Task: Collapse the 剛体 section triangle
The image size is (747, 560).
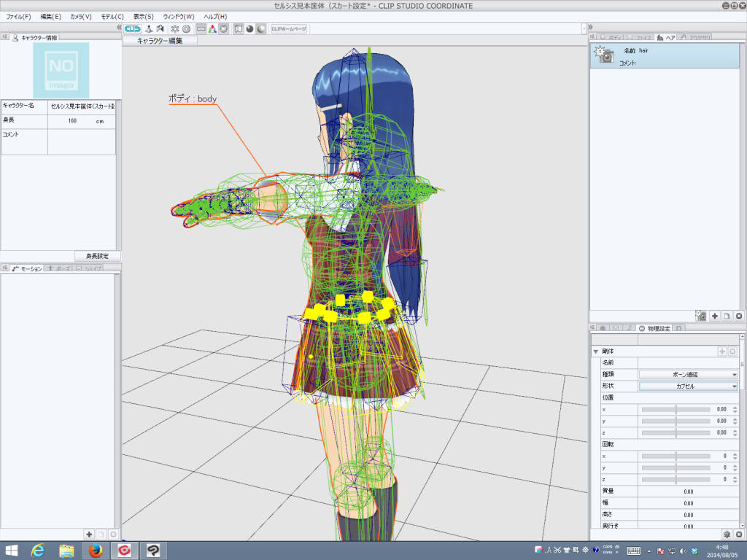Action: click(596, 351)
